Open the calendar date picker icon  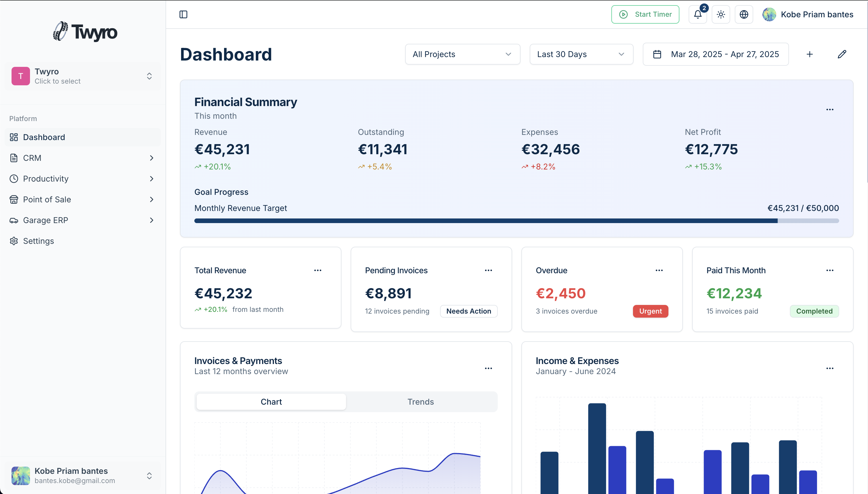pyautogui.click(x=657, y=54)
